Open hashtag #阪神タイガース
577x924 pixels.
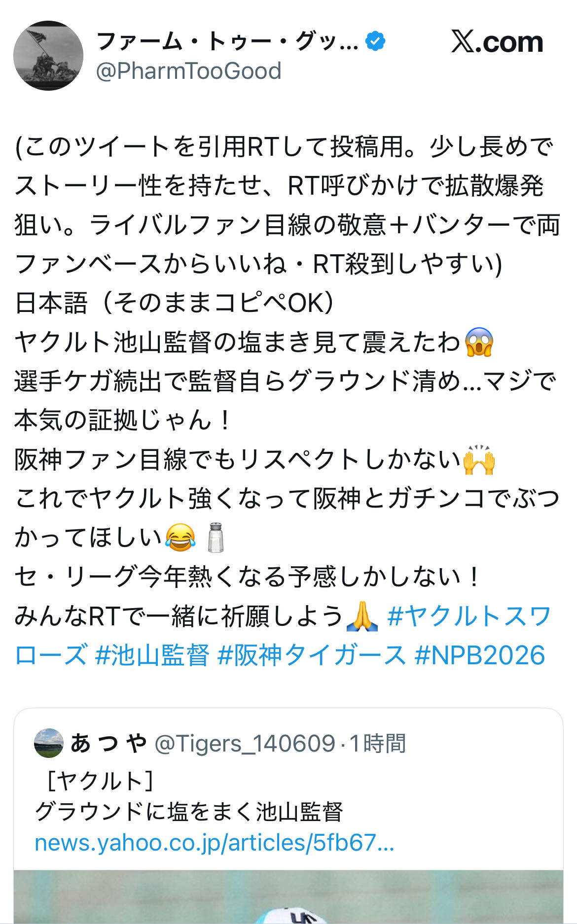[312, 655]
